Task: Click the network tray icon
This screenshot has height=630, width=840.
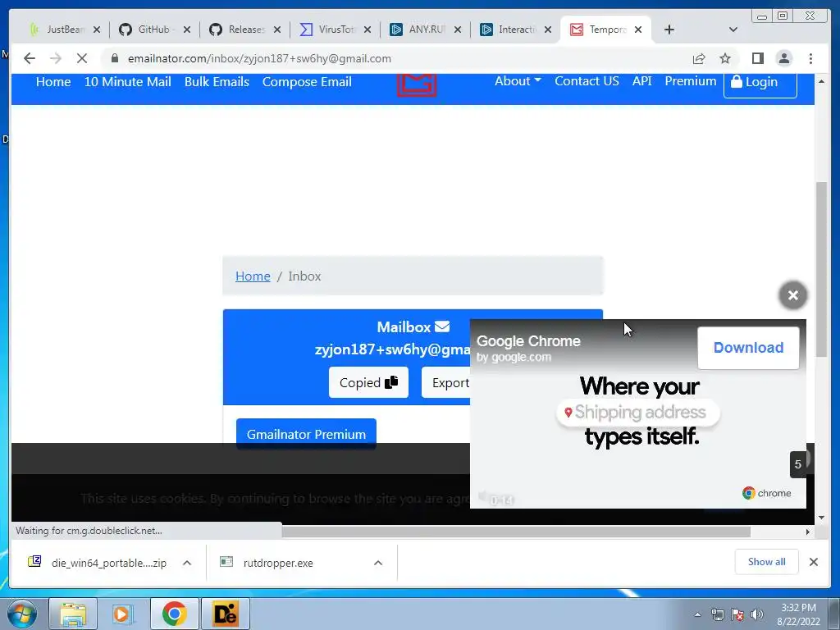Action: pos(717,614)
